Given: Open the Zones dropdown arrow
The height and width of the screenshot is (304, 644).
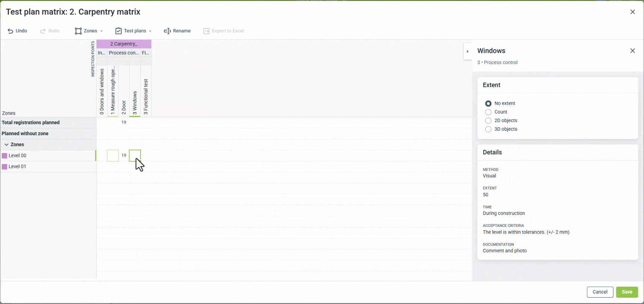Looking at the screenshot, I should [101, 31].
